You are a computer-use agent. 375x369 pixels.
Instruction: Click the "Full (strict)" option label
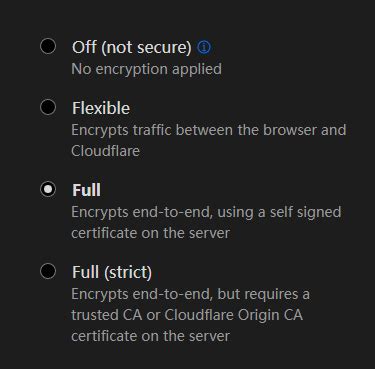[x=112, y=272]
